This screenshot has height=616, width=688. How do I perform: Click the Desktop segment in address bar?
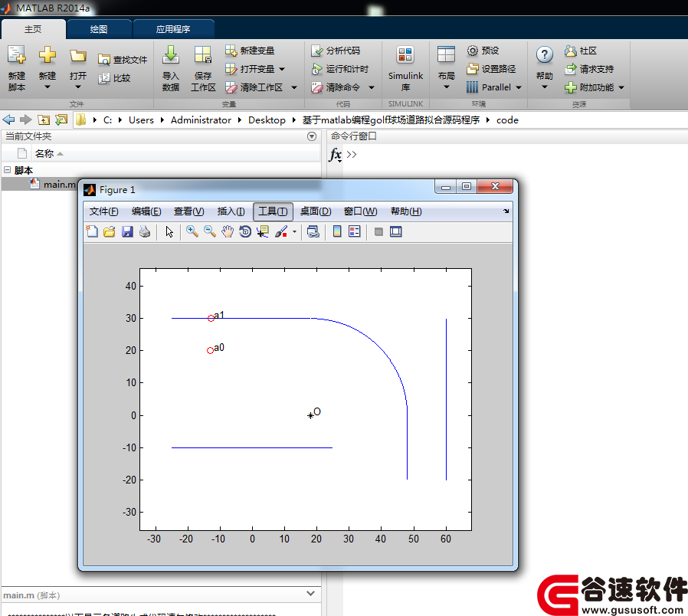pos(267,120)
